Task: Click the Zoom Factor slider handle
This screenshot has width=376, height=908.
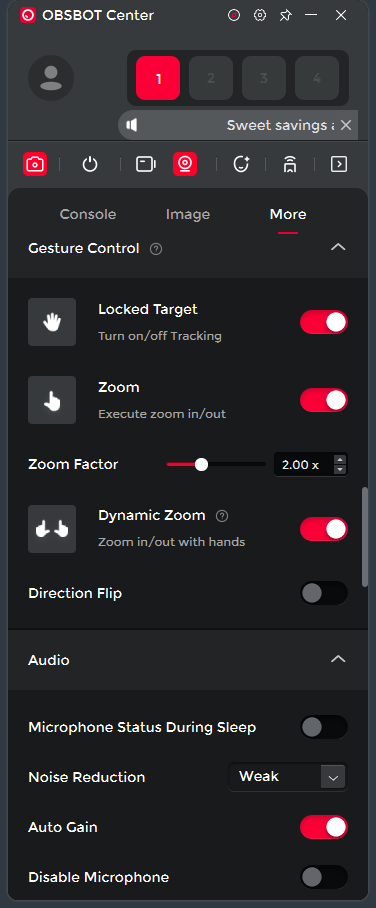Action: (201, 464)
